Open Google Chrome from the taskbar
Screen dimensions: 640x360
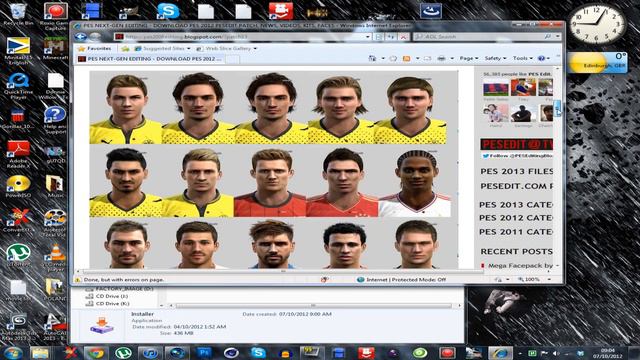[x=96, y=353]
